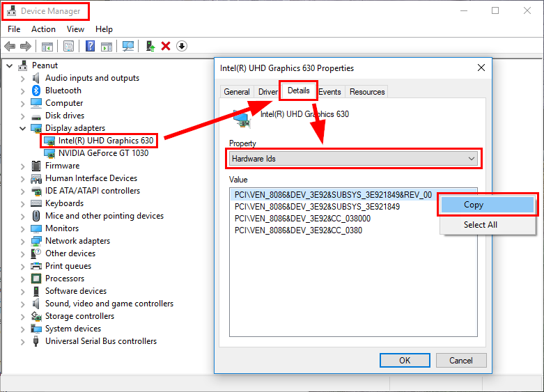Click the Sound, video and game controllers label
The width and height of the screenshot is (544, 392).
[x=109, y=304]
